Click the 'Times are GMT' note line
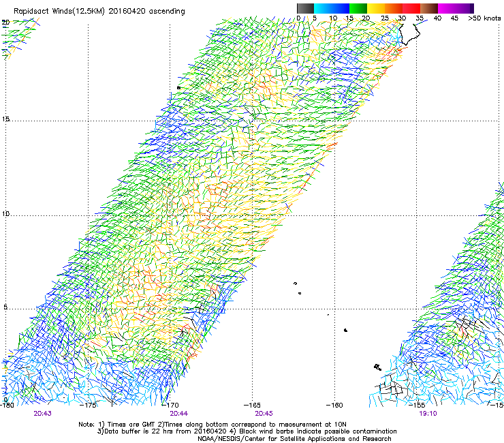Screen dimensions: 504x443 [212, 425]
